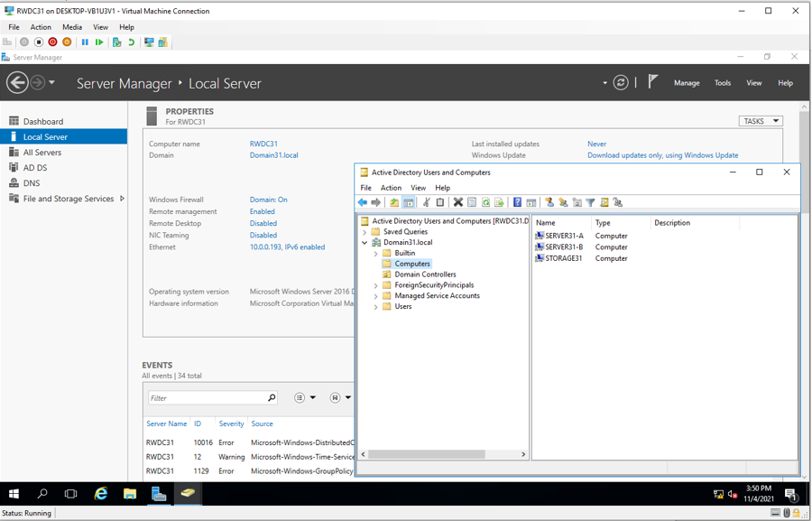Go back in Server Manager navigation
812x521 pixels.
pyautogui.click(x=17, y=83)
